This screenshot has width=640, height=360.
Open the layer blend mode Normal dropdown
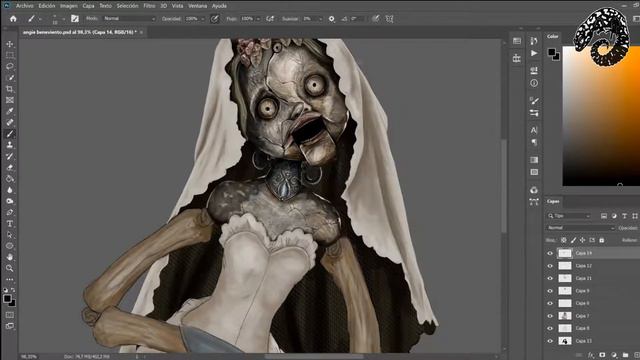point(580,228)
